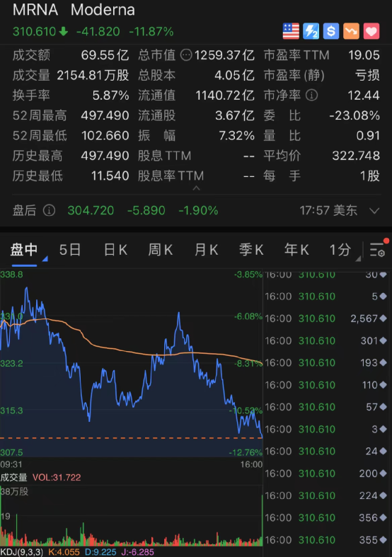Tap the after-hours time 17:57 美东
Screen dimensions: 392x557
[x=328, y=211]
